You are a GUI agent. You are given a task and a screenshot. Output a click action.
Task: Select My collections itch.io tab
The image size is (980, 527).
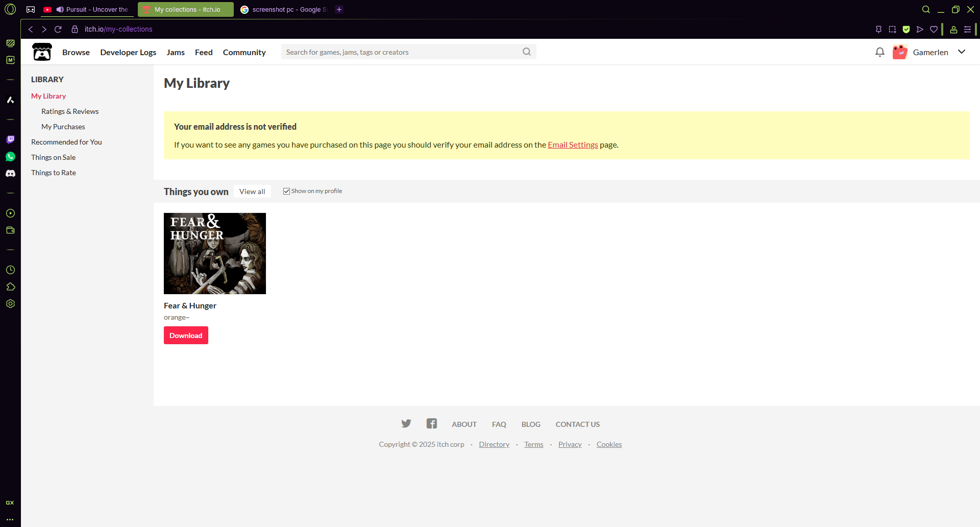(x=186, y=9)
